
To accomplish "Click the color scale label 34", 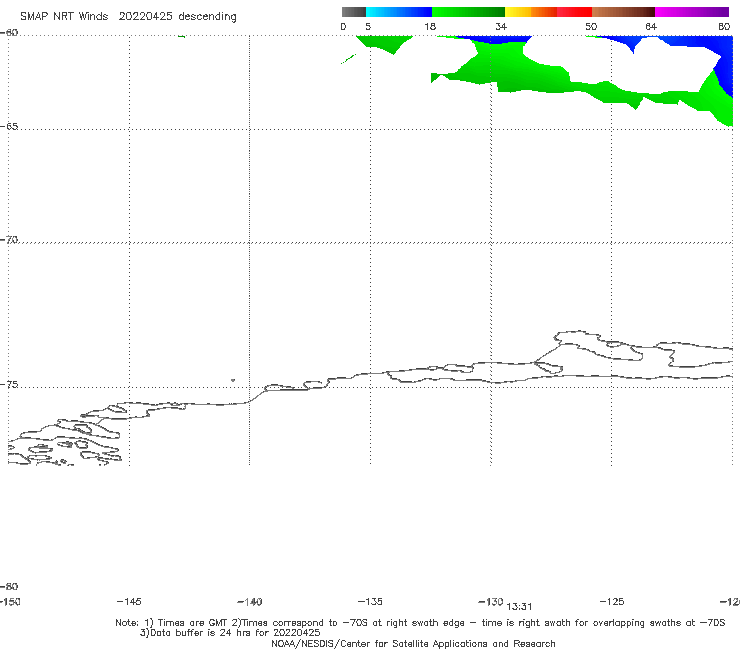I will [x=501, y=26].
